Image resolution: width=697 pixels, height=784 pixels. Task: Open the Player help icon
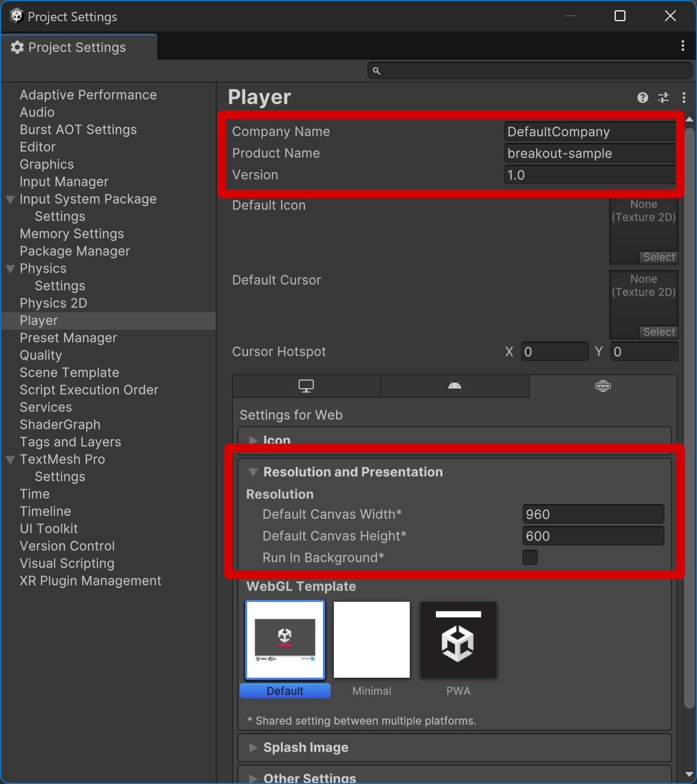643,98
